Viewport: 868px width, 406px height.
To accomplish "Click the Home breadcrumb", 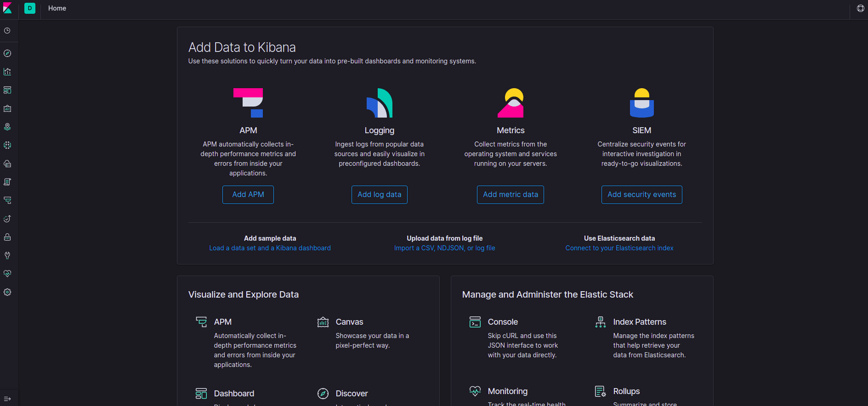I will (x=57, y=8).
